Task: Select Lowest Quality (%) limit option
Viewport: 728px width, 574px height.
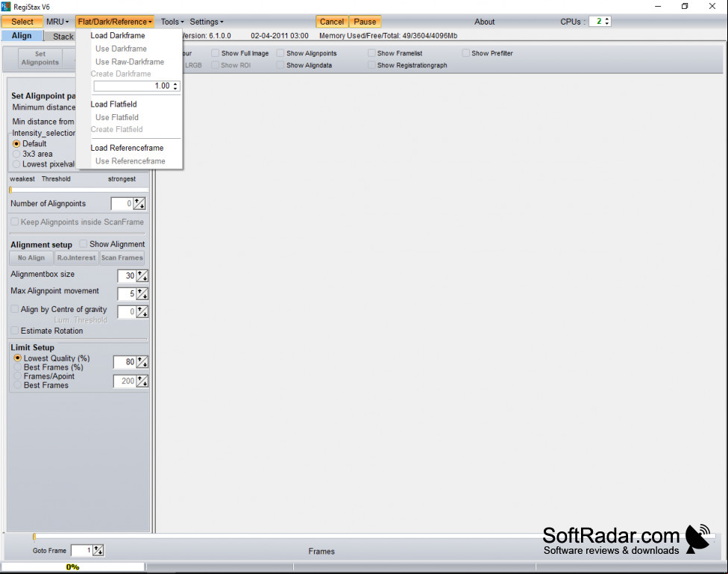Action: pos(18,358)
